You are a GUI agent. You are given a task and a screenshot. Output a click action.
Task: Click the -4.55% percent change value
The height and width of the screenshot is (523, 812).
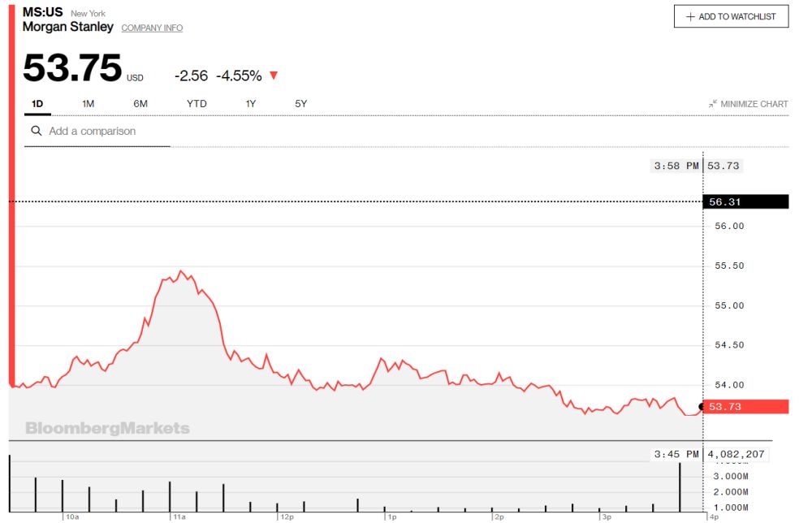[x=239, y=76]
